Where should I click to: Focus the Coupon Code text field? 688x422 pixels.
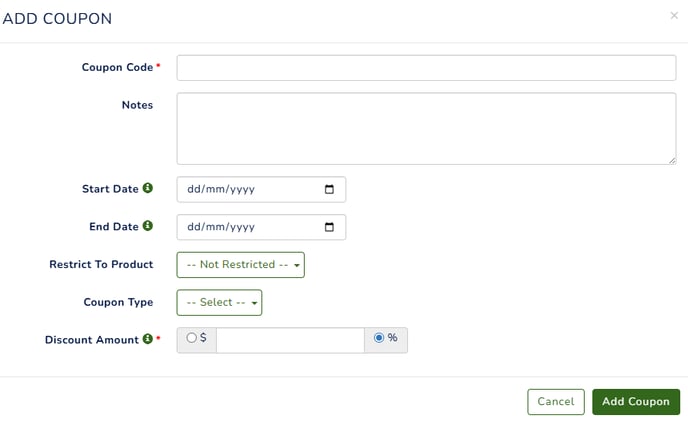(x=426, y=68)
